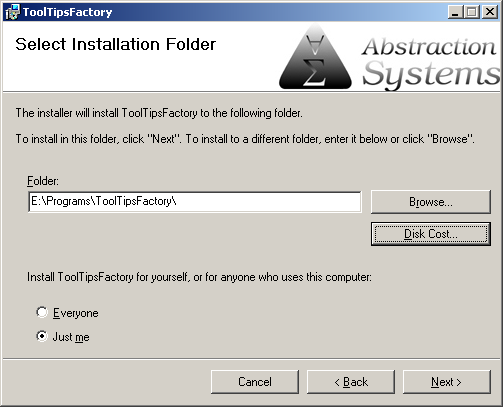
Task: Click the Abstraction Systems wordmark
Action: 431,63
